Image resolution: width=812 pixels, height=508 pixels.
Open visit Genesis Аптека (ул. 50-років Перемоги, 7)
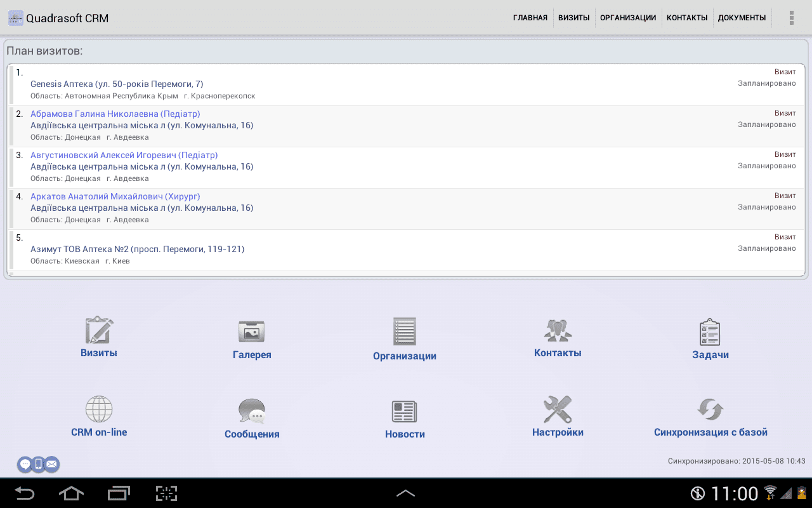click(x=406, y=84)
